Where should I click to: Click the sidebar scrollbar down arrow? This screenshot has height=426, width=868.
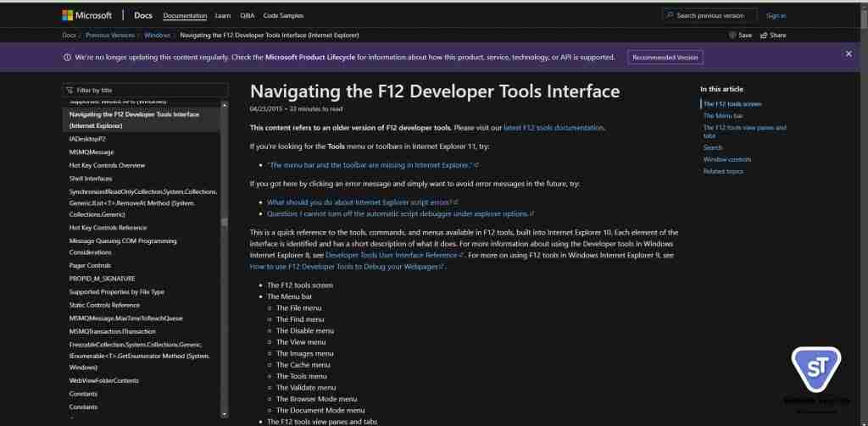(224, 414)
